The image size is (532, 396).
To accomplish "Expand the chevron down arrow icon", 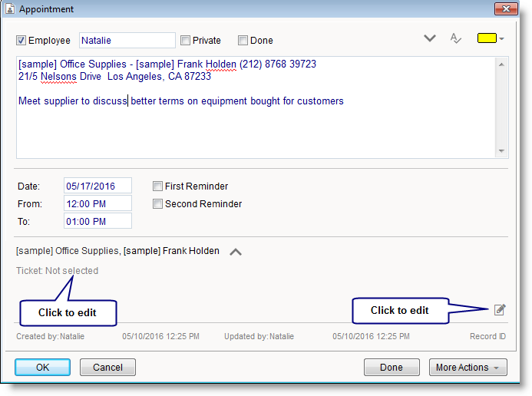I will pyautogui.click(x=430, y=38).
